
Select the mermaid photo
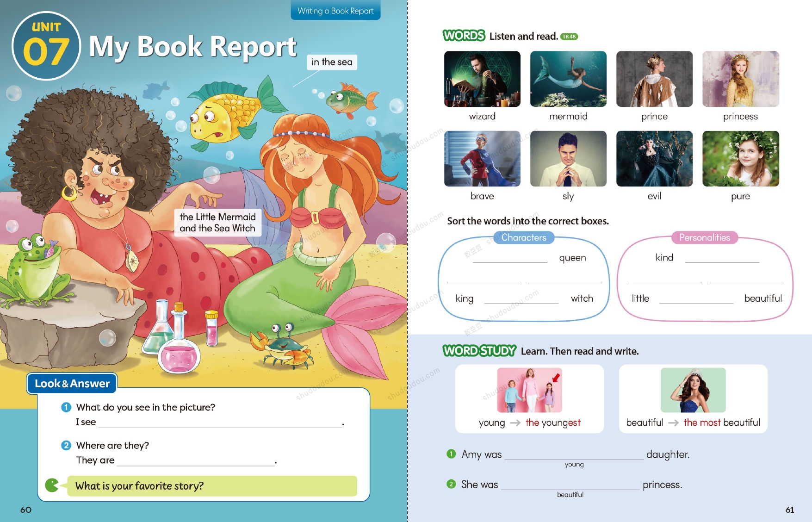568,79
